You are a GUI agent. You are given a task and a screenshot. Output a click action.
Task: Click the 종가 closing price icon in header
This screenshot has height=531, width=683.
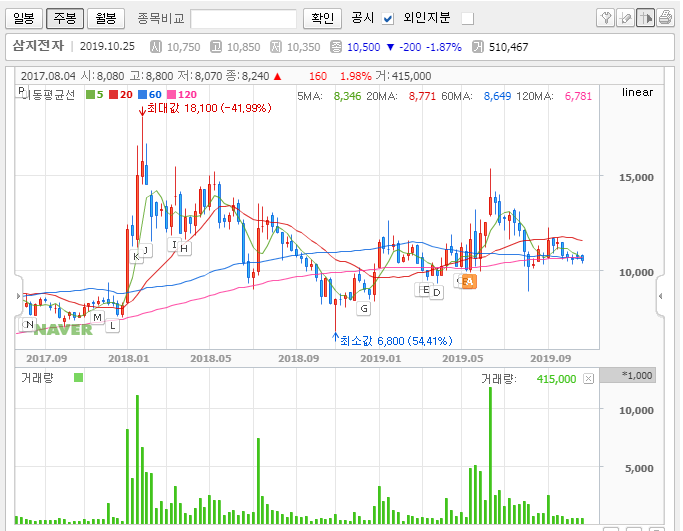click(336, 47)
